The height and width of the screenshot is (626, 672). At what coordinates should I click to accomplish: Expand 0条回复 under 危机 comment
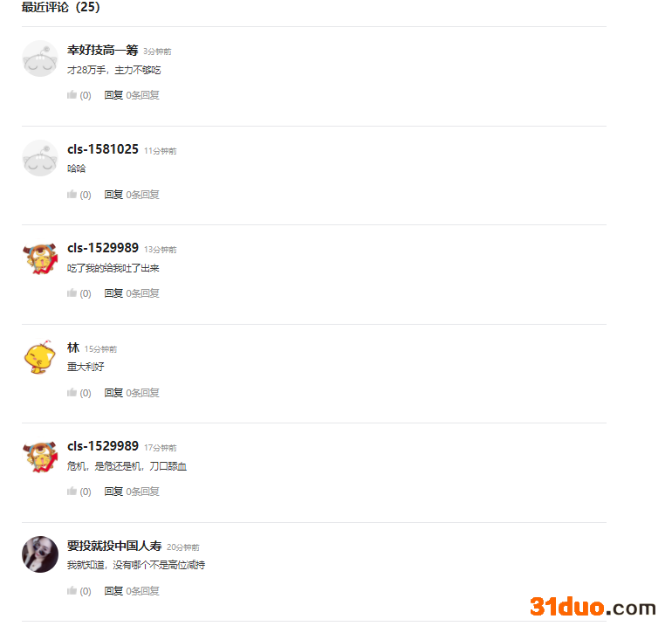[143, 492]
